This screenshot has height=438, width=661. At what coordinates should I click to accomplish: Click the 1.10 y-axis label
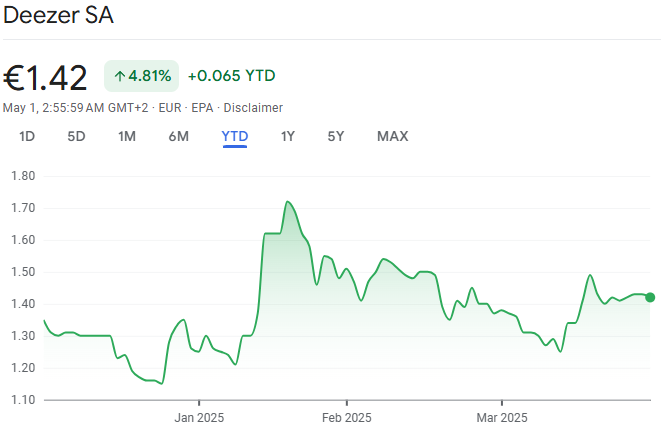click(x=23, y=400)
